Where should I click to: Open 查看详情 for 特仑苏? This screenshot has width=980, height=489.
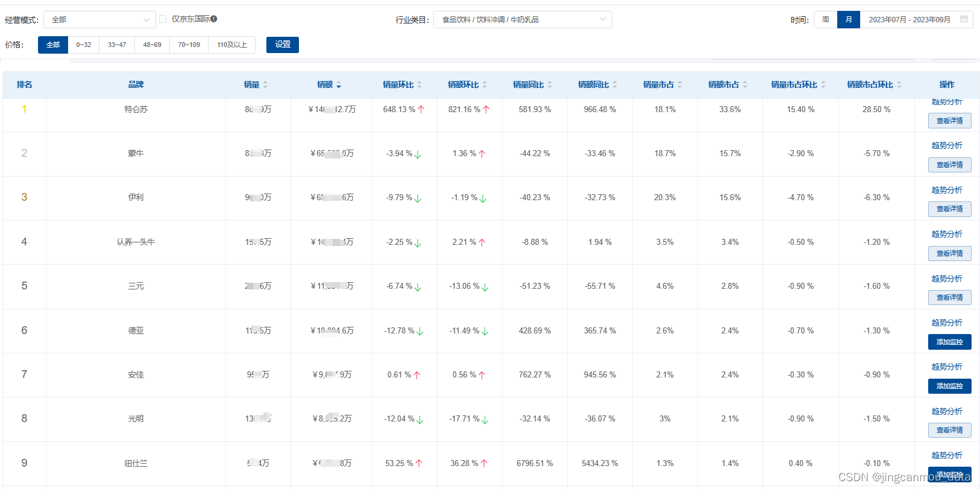click(950, 121)
